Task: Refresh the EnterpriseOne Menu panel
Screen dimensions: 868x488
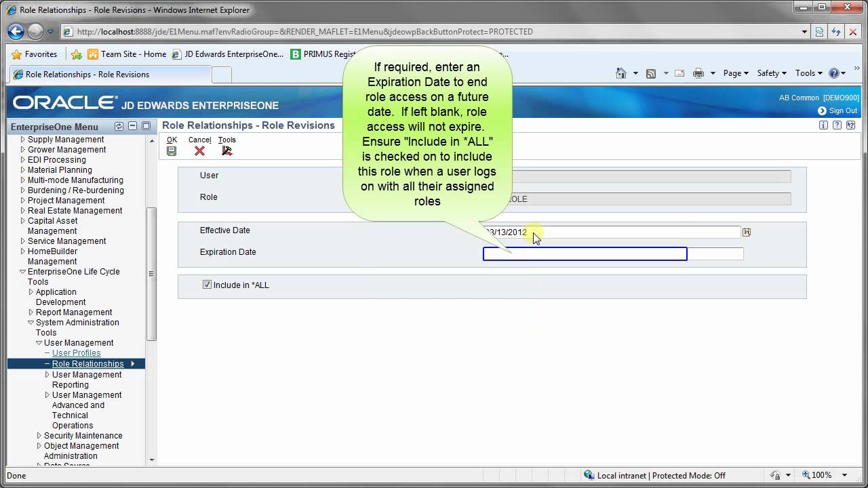Action: 119,126
